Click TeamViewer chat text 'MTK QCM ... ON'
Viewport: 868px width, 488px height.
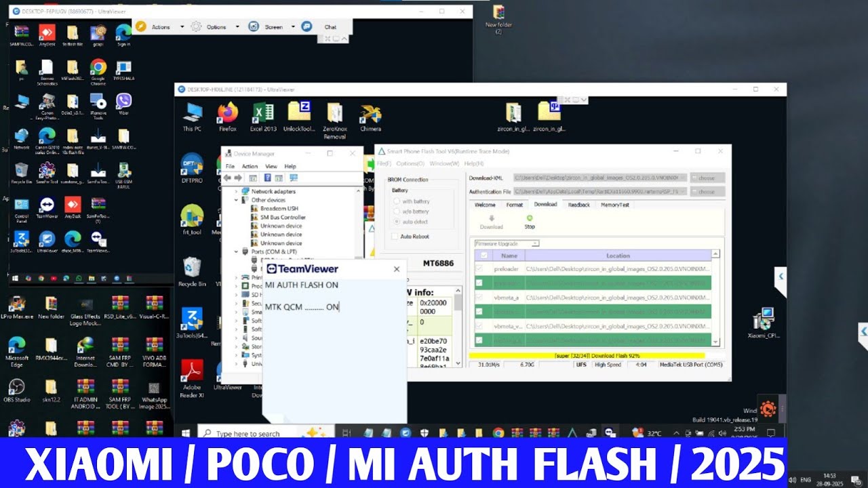pyautogui.click(x=302, y=307)
